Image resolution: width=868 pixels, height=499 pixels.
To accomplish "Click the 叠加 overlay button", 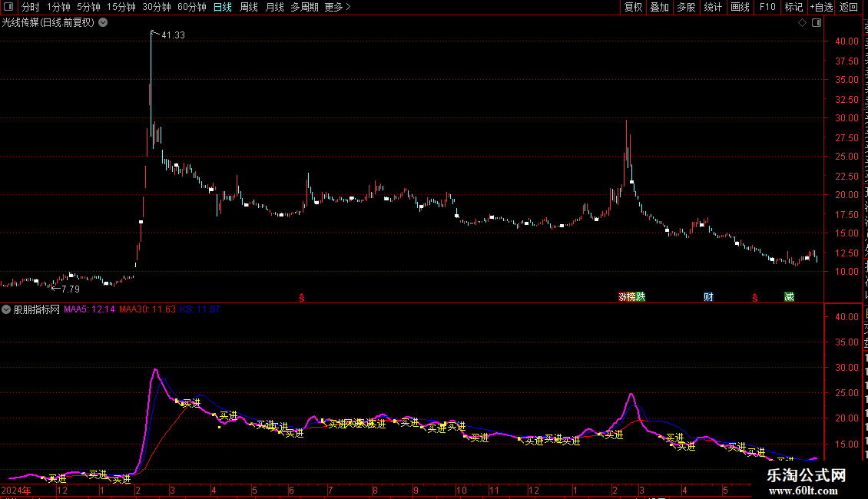I will click(659, 7).
